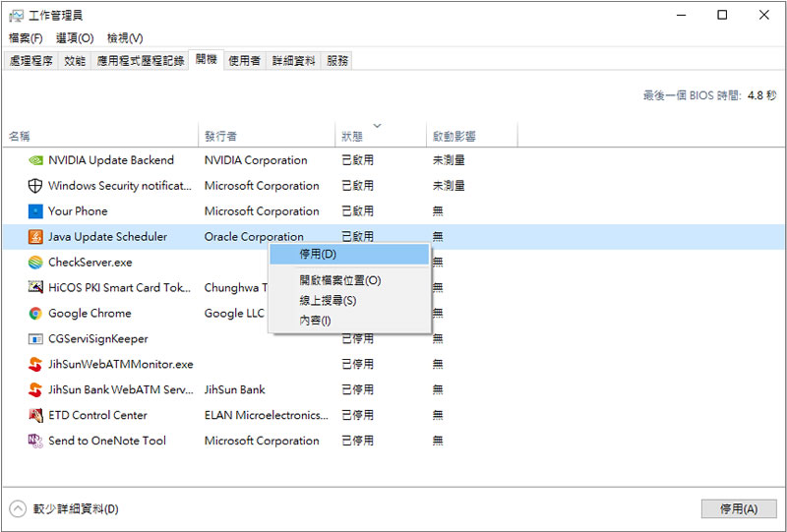Choose 開啟檔案位置(O) from context menu
Viewport: 787px width, 532px height.
(x=340, y=280)
